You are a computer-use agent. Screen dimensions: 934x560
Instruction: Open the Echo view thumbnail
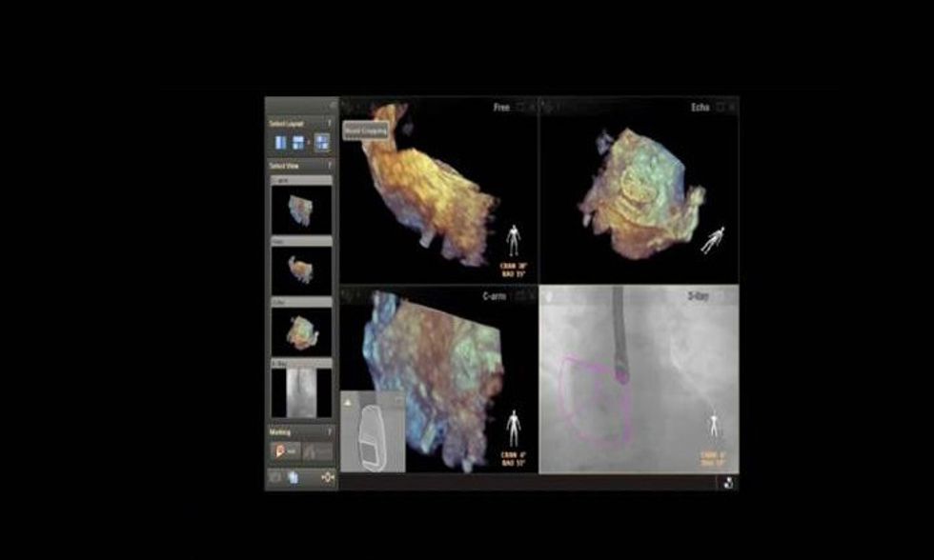[301, 331]
